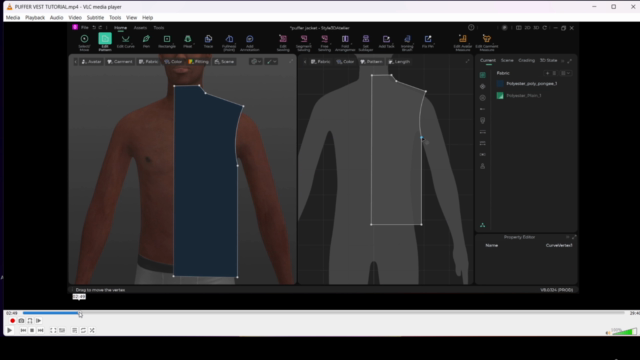
Task: Choose the Free Sewing tool
Action: [x=324, y=42]
